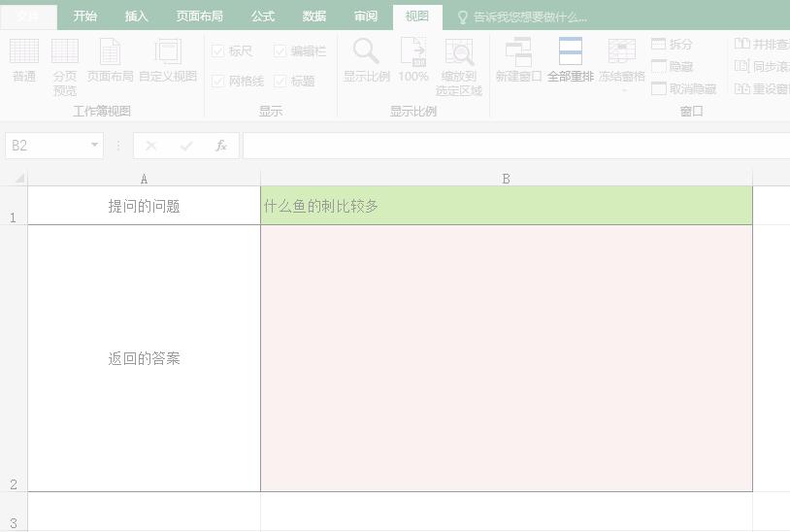Switch to the Home (开始) tab

click(84, 17)
